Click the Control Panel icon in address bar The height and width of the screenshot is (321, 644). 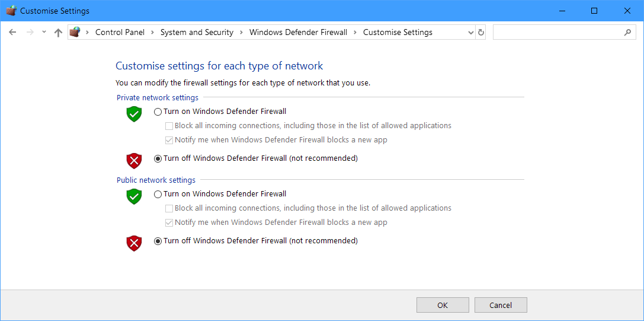point(75,31)
